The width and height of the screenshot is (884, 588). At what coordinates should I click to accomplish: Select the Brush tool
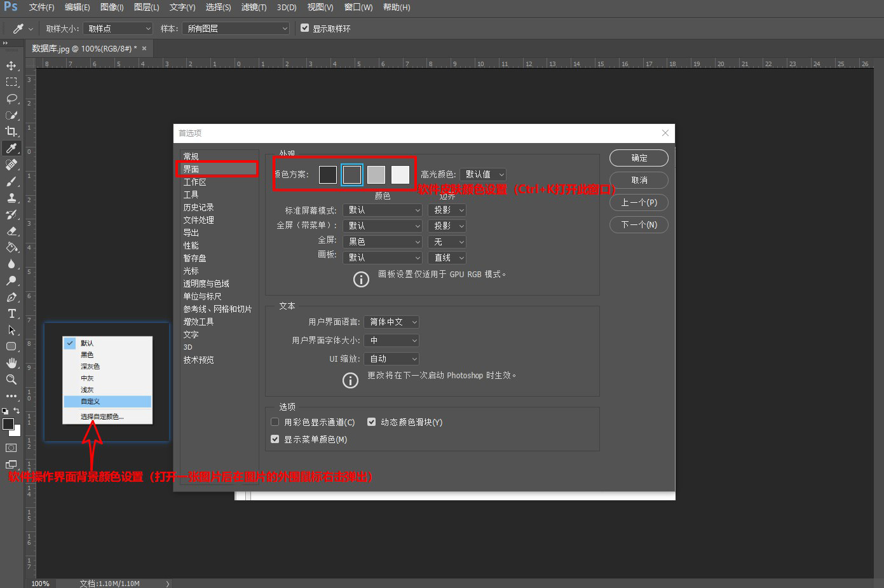[11, 181]
